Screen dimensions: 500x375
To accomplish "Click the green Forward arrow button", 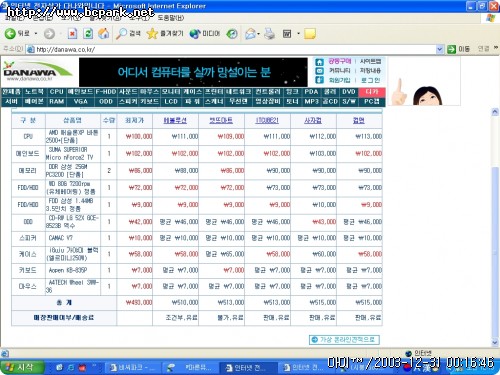I will click(x=49, y=34).
